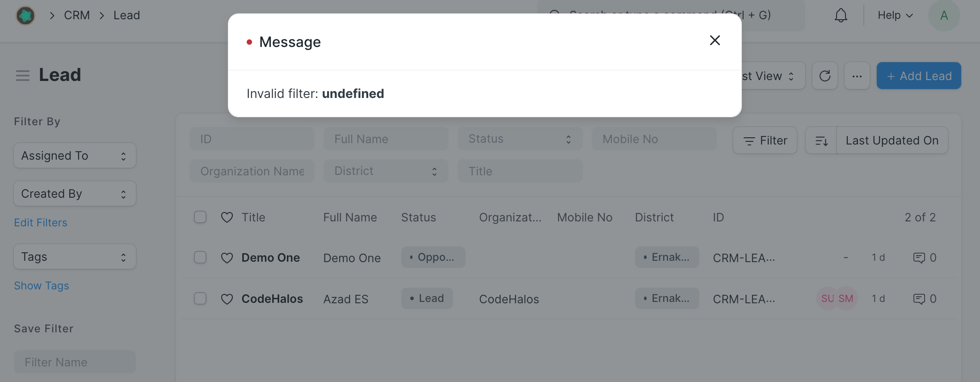The width and height of the screenshot is (980, 382).
Task: Like the Demo One lead heart
Action: click(227, 258)
